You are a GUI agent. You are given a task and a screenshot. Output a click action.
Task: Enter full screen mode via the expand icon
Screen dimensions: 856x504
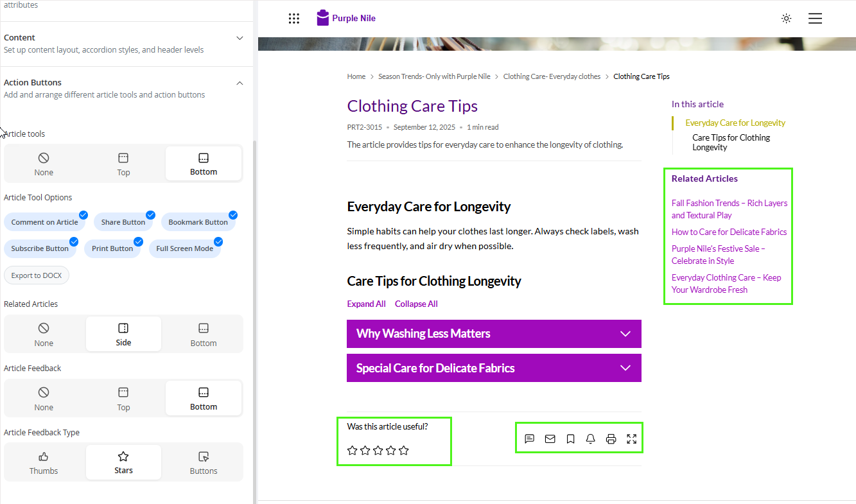point(632,439)
